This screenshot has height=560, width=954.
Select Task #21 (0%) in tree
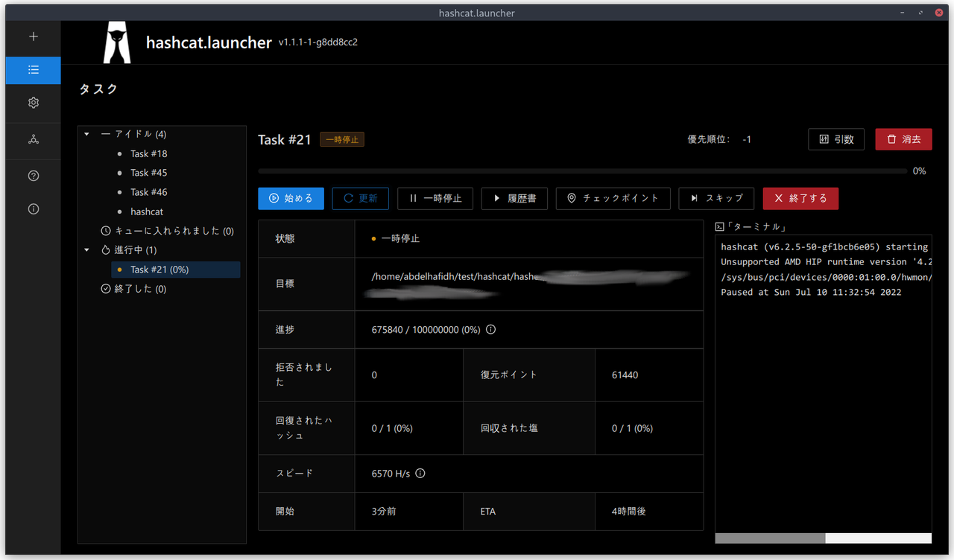coord(175,270)
